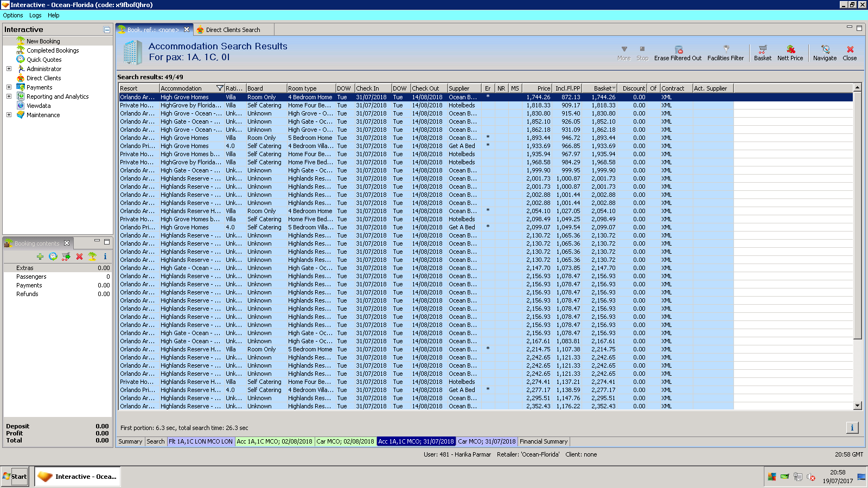Screen dimensions: 868x488
Task: Click green plus icon in Booking contents
Action: coord(40,256)
